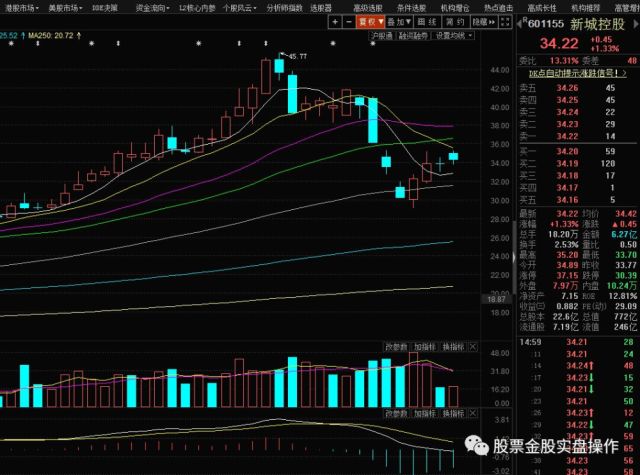Open the 个股风云 menu
Viewport: 640px width, 475px height.
point(240,8)
